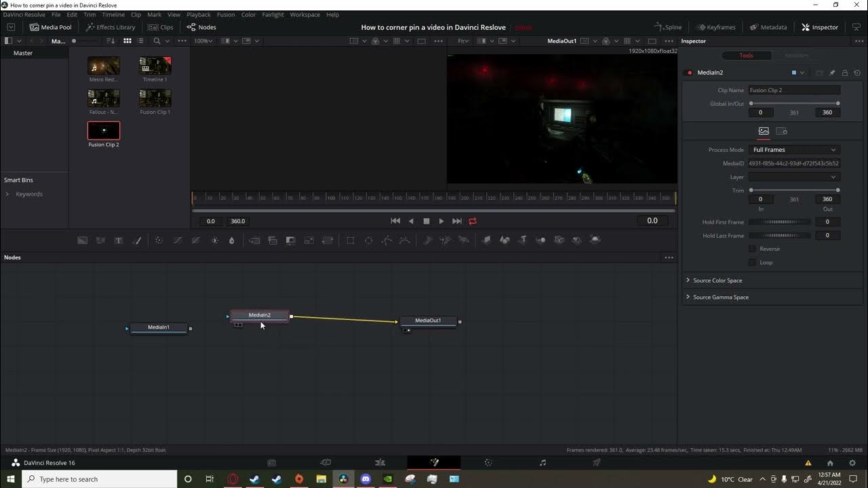Image resolution: width=868 pixels, height=488 pixels.
Task: Open nodes panel options three-dot menu
Action: click(x=669, y=258)
